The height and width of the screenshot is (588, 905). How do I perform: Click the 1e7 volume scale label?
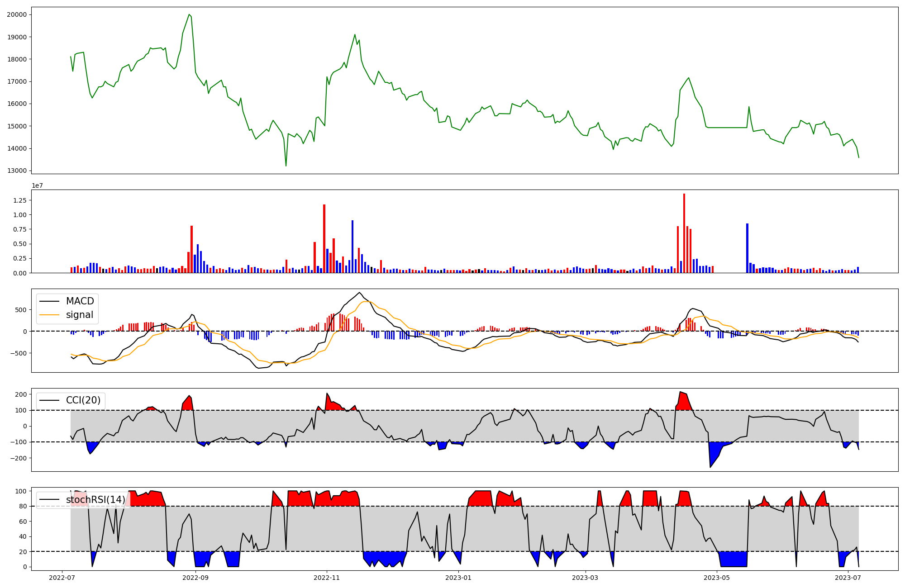[37, 185]
